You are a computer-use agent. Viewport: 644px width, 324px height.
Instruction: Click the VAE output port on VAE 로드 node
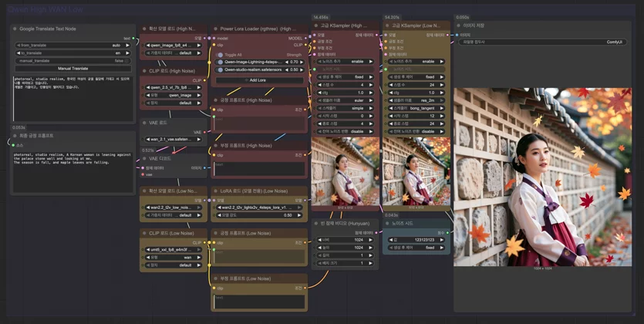(204, 132)
